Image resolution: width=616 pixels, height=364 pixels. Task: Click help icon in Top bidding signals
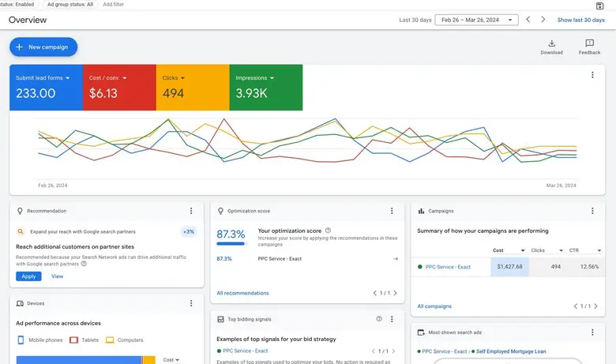click(379, 319)
